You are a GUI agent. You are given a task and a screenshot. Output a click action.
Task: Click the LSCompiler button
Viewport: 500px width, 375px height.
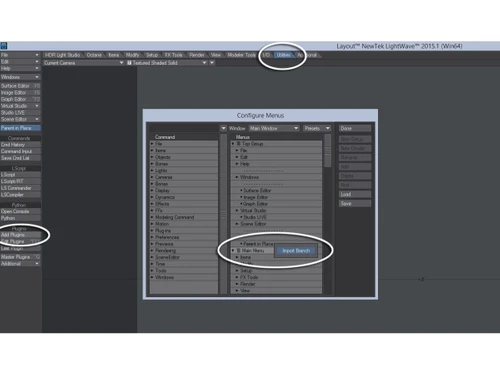(x=20, y=195)
